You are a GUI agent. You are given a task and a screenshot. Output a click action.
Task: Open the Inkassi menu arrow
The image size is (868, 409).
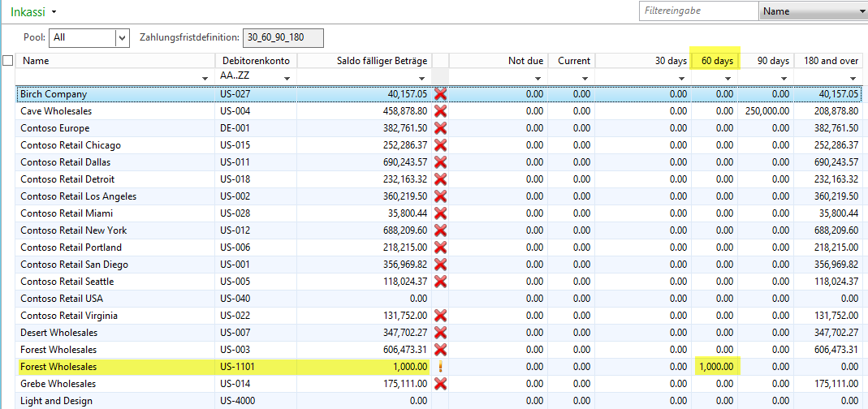click(x=54, y=12)
